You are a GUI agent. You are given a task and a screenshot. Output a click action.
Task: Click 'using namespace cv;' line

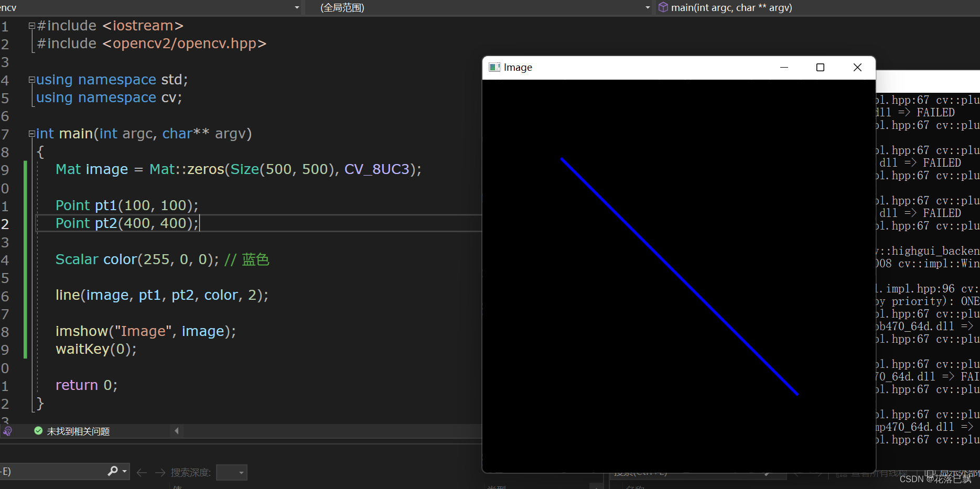point(109,97)
